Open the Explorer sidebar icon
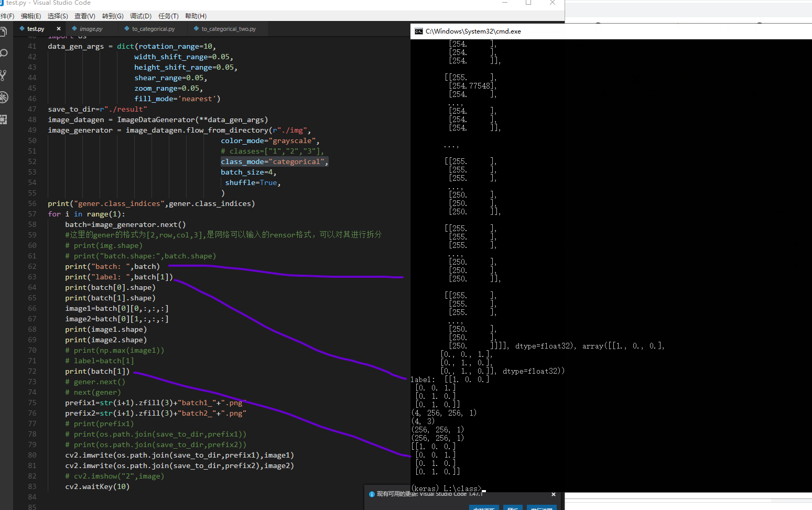Image resolution: width=812 pixels, height=510 pixels. pos(4,31)
